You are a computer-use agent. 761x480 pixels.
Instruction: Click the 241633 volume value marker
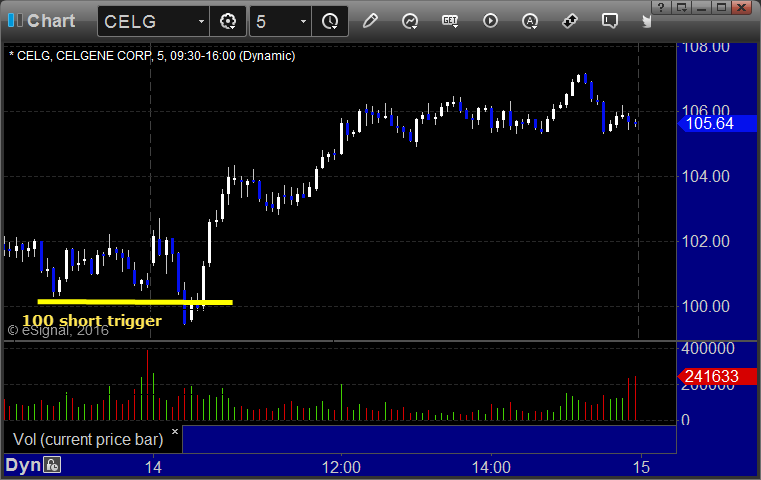[x=716, y=376]
